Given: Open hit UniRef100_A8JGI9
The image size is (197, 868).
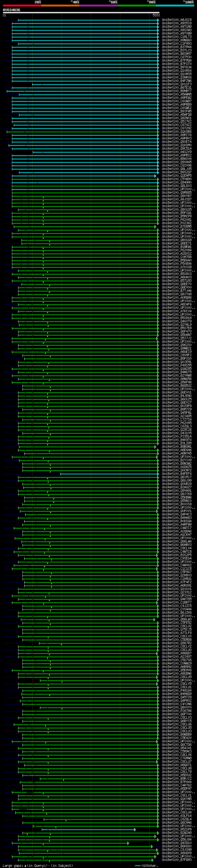Looking at the screenshot, I should click(177, 20).
